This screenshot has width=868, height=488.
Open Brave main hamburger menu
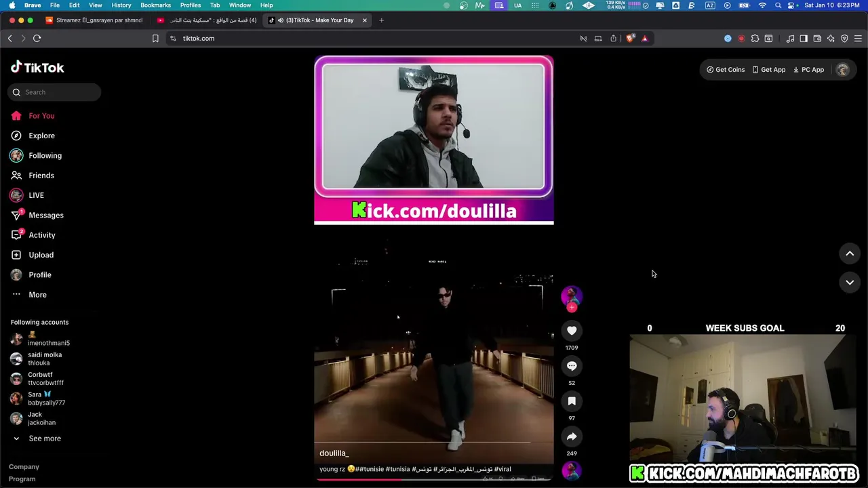click(858, 39)
